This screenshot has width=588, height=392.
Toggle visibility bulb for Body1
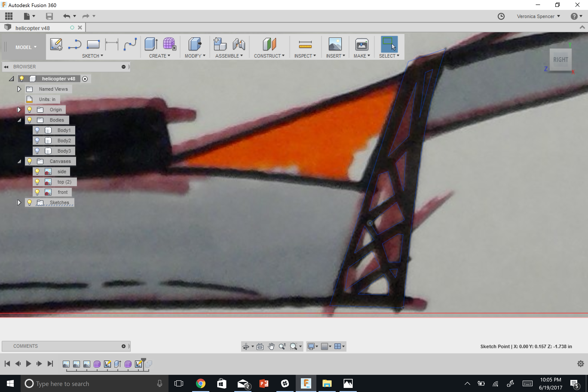37,130
